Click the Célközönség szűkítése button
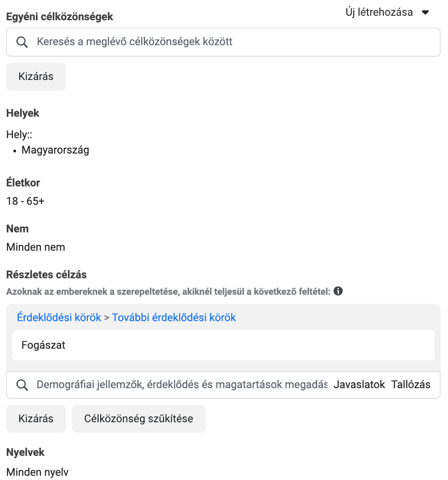Viewport: 448px width, 480px height. point(139,419)
